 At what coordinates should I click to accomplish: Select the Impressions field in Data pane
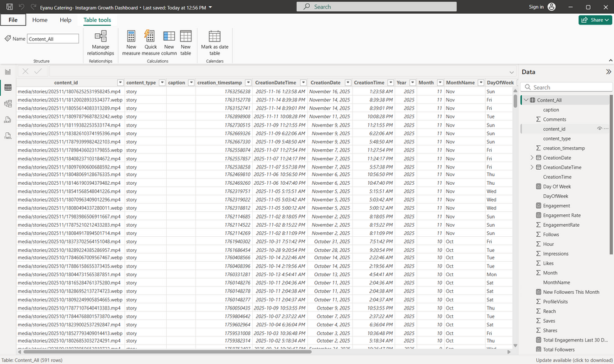[x=555, y=254]
